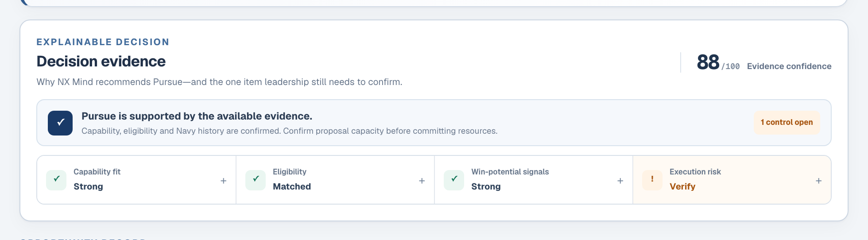Click the navy checkmark icon beside Pursue

point(60,123)
